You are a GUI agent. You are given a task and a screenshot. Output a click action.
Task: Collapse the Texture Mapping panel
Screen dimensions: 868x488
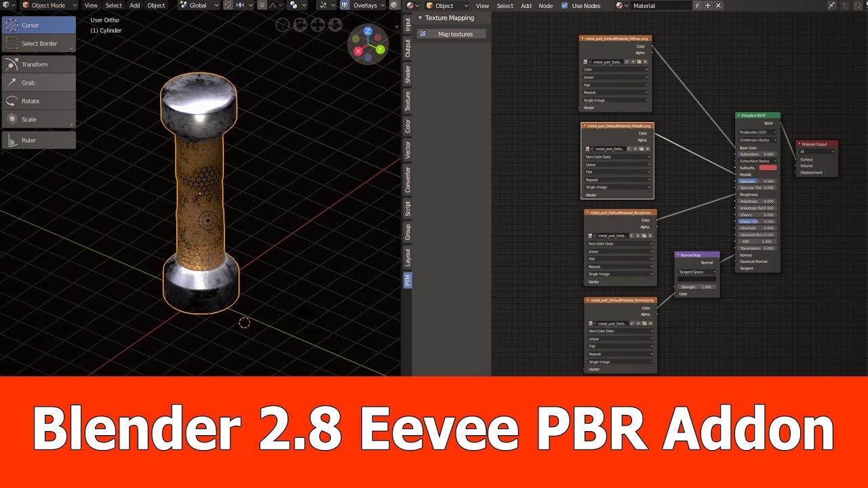click(x=420, y=18)
